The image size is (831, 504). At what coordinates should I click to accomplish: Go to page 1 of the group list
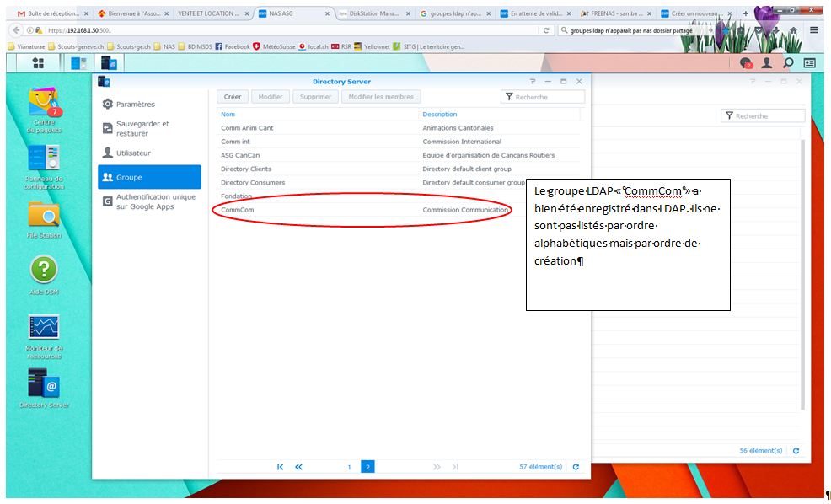349,466
